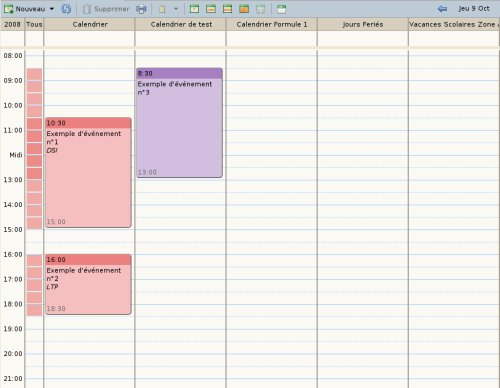Select the Vacances Scolaires Zone column header
This screenshot has width=500, height=388.
[x=454, y=24]
